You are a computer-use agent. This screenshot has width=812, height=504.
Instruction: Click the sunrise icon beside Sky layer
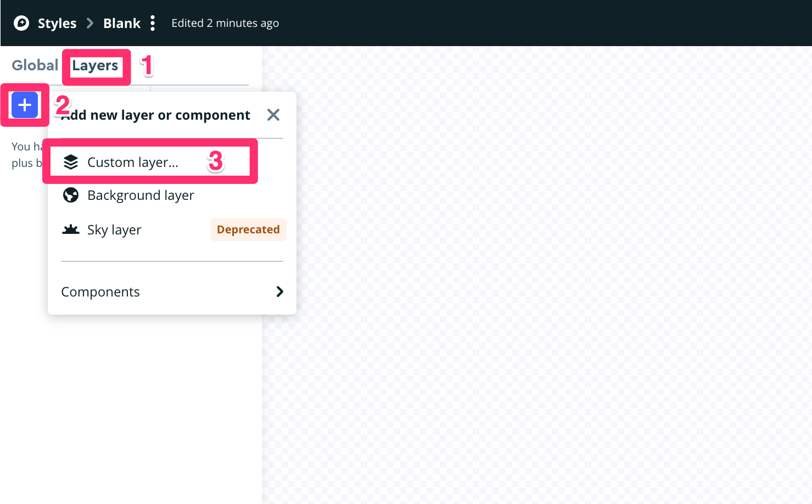(71, 229)
